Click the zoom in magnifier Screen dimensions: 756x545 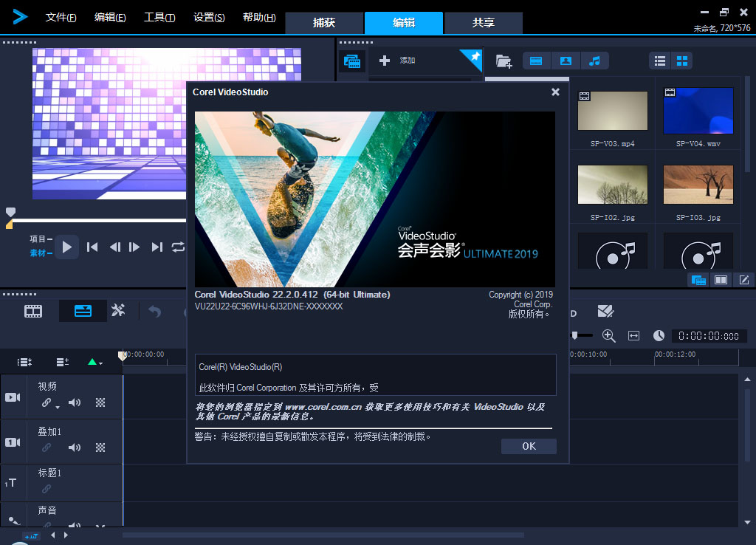609,336
